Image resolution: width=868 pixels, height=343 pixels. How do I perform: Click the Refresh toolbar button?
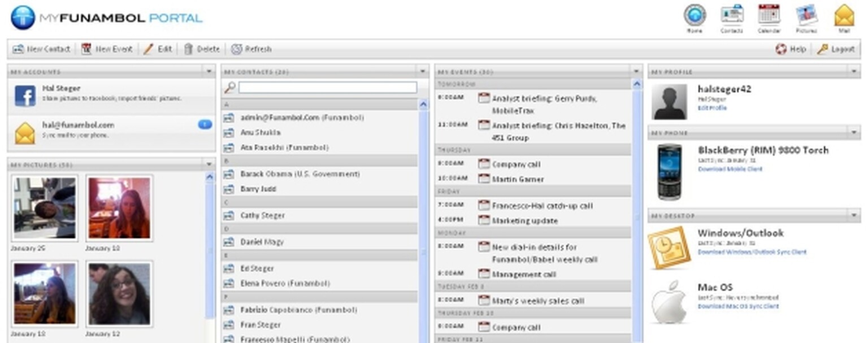click(251, 49)
